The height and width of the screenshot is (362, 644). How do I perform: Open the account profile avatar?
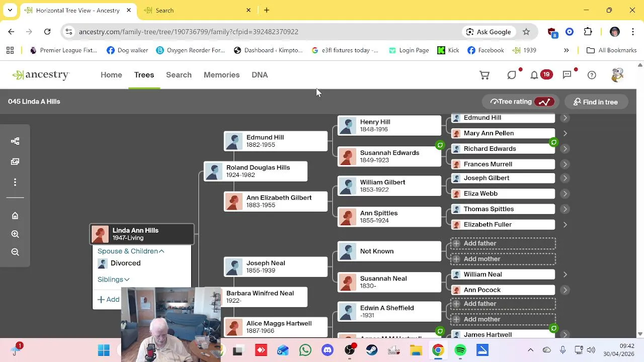617,75
